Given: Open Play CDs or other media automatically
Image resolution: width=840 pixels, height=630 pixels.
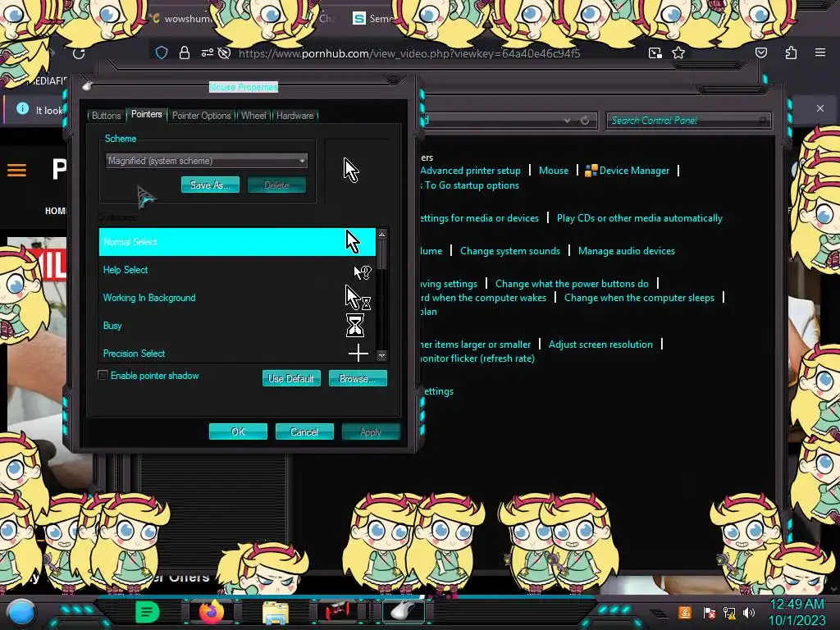Looking at the screenshot, I should [x=639, y=218].
